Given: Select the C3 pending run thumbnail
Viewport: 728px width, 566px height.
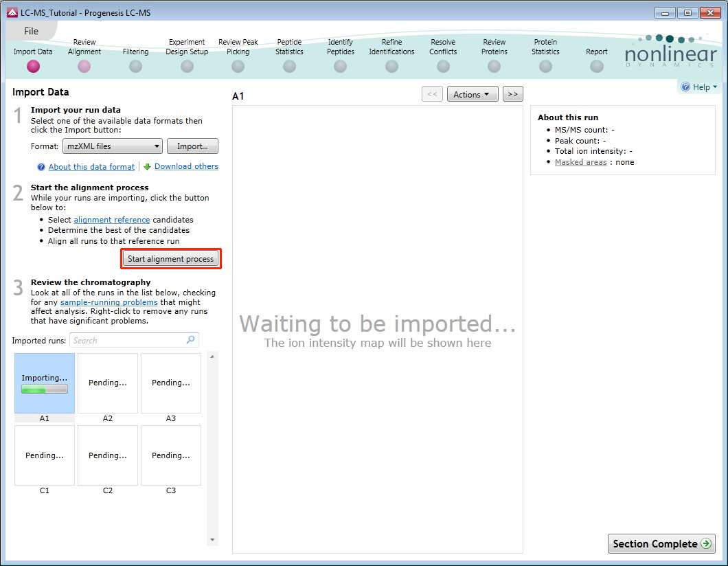Looking at the screenshot, I should tap(171, 455).
